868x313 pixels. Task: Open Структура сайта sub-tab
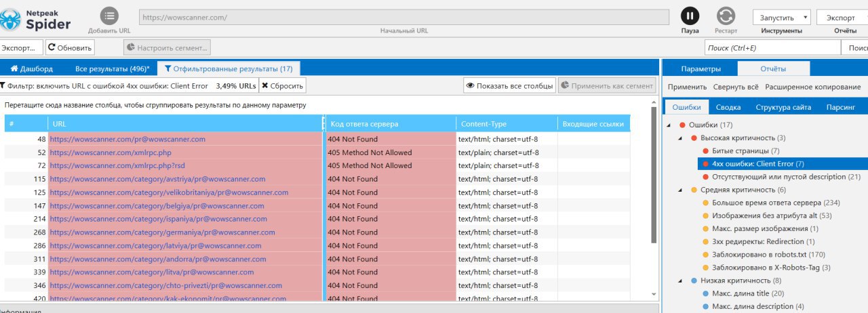pos(783,107)
